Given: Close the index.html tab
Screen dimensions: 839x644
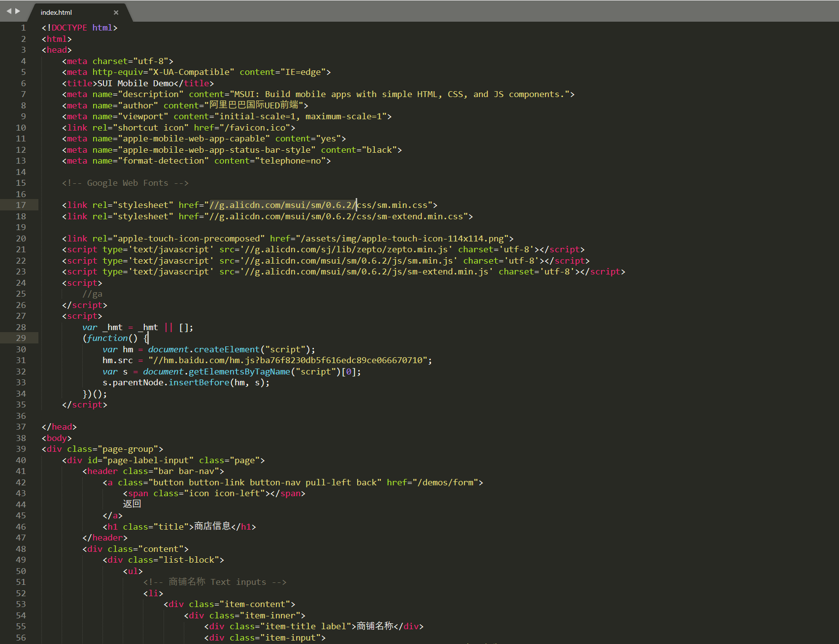Looking at the screenshot, I should (116, 13).
